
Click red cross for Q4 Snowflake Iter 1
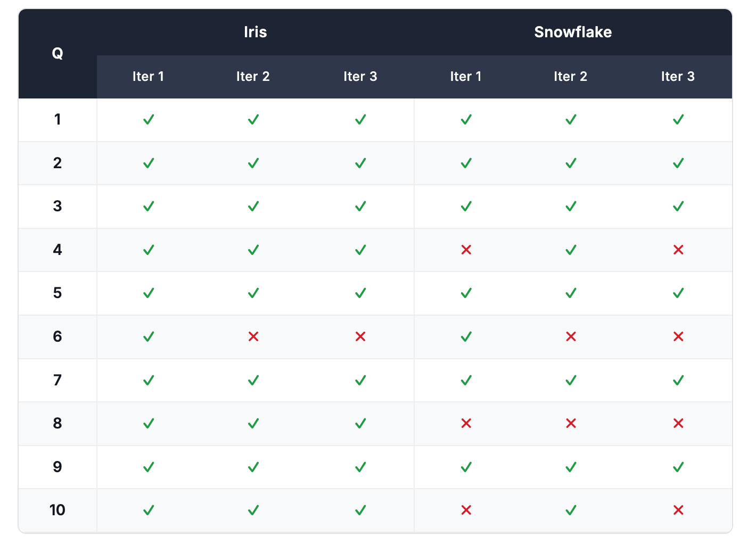pos(466,250)
